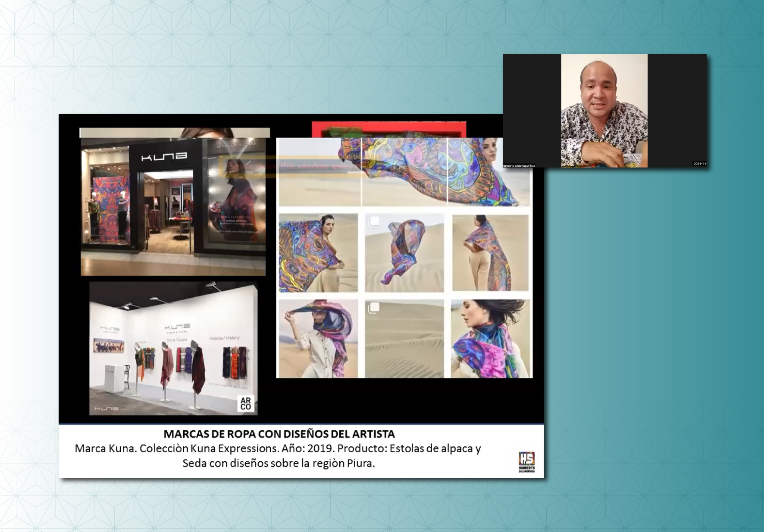
Task: Open the Kuna ARCO exhibition booth photo
Action: pyautogui.click(x=173, y=348)
